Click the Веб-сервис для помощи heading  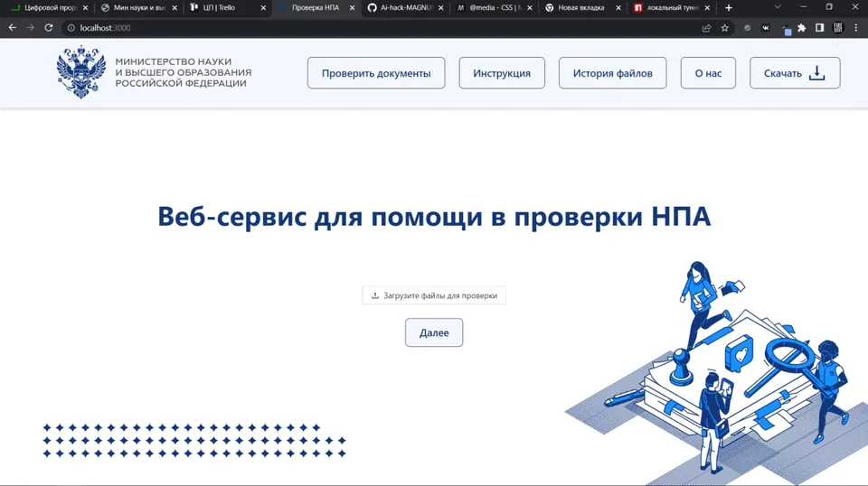point(434,216)
